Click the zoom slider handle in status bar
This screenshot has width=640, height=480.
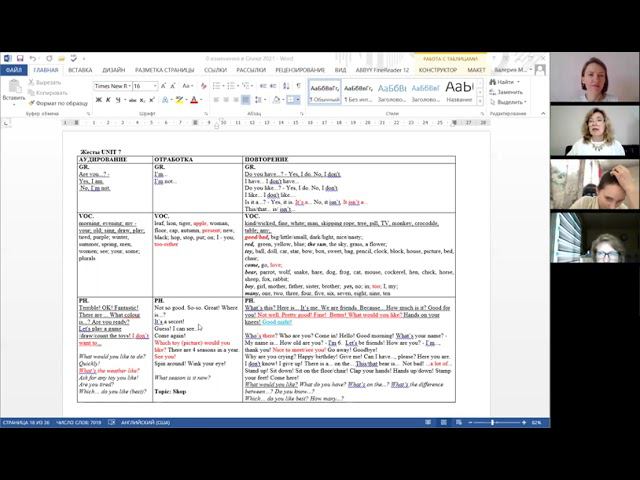(493, 422)
